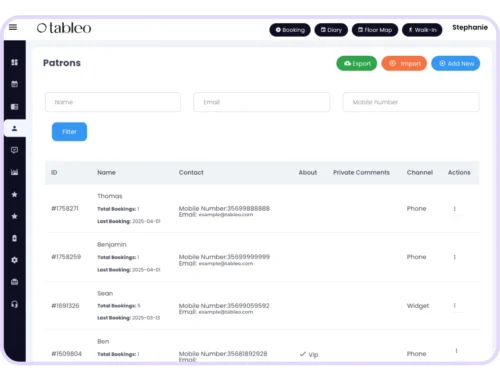This screenshot has height=383, width=500.
Task: Click patron name Sean
Action: pyautogui.click(x=105, y=293)
